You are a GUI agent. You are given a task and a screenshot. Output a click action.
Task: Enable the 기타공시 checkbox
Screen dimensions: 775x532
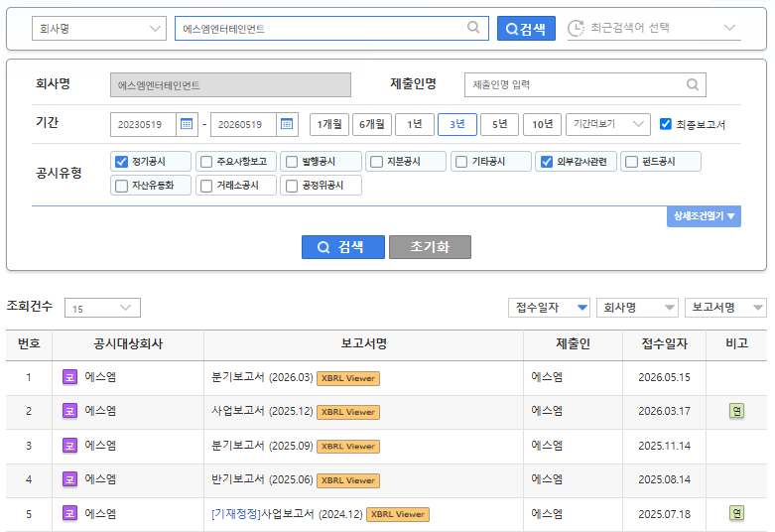click(461, 162)
